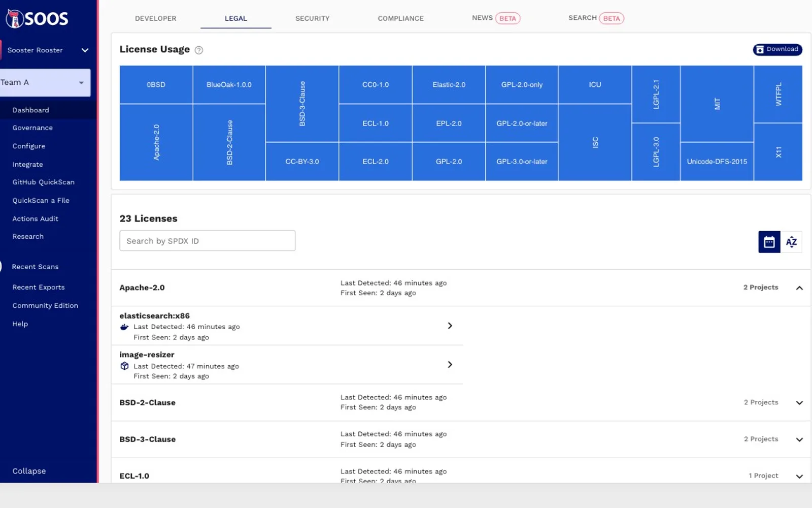Click the package icon under image-resizer
This screenshot has width=812, height=508.
point(124,366)
